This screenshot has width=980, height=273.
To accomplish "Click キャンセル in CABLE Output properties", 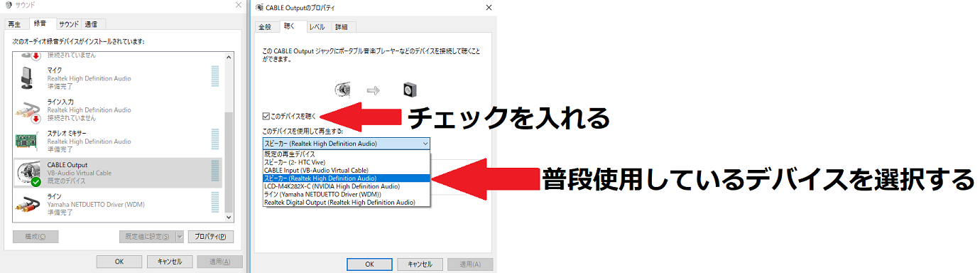I will click(x=420, y=264).
